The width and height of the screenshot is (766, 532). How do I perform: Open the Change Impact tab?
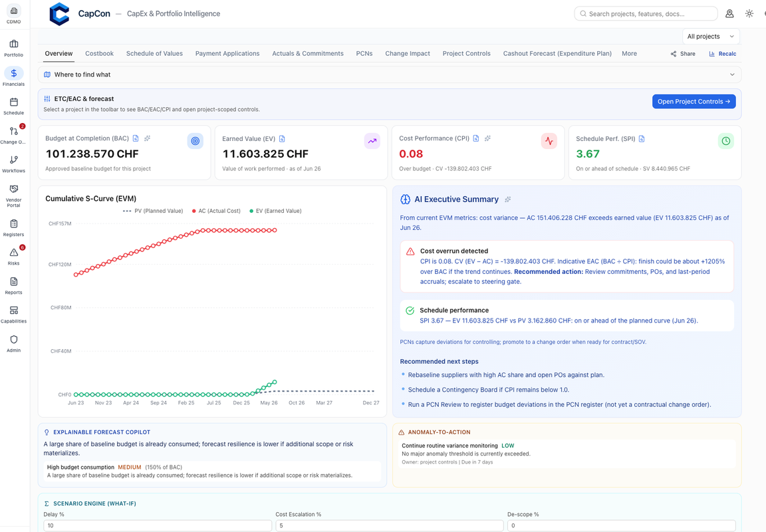pos(408,54)
